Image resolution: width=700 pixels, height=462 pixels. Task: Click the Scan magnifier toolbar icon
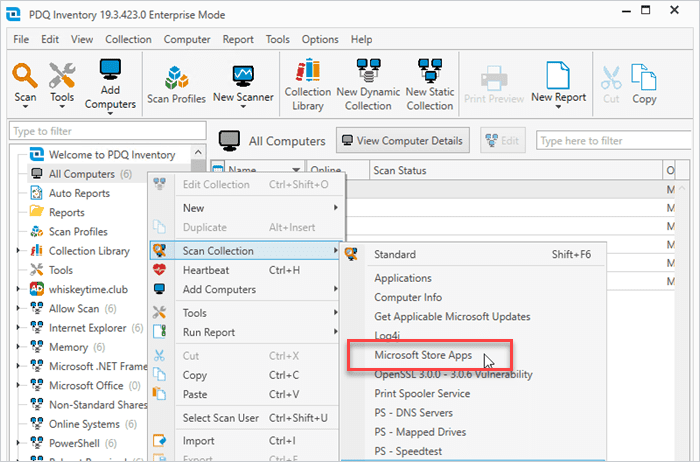25,75
